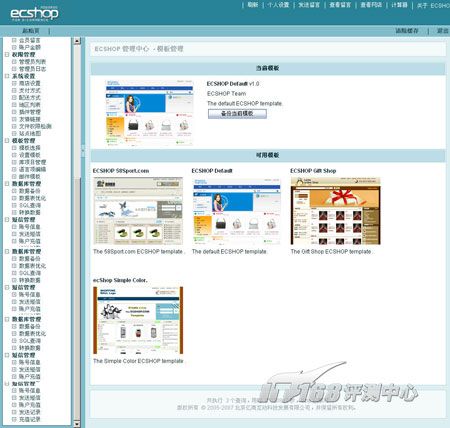Click the ecShop Simple Color template title

point(120,280)
